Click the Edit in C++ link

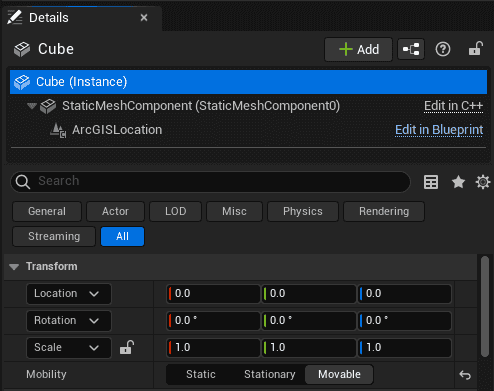coord(453,106)
